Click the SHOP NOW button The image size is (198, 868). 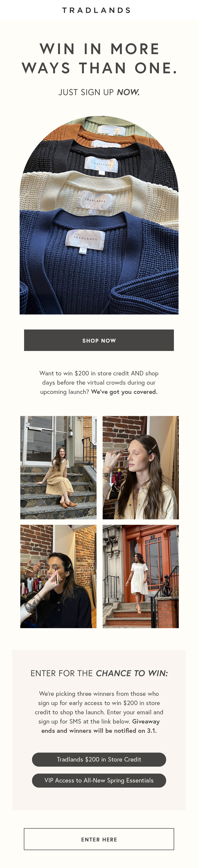click(99, 340)
